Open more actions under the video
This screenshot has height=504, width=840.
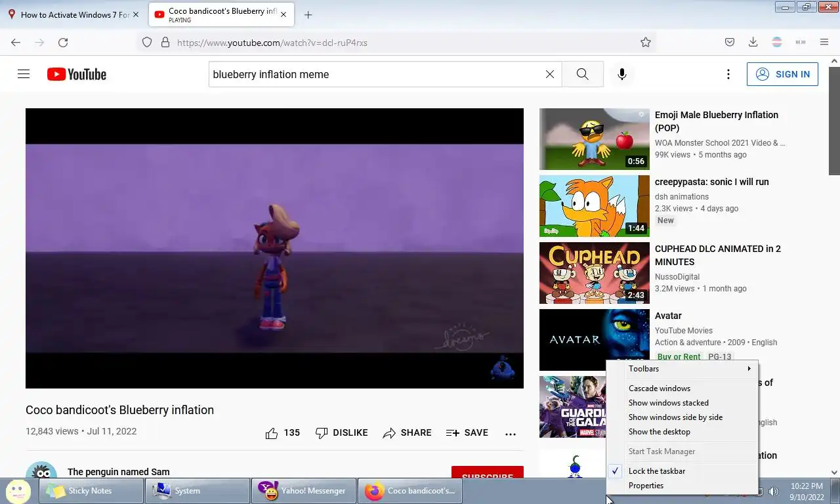coord(511,433)
